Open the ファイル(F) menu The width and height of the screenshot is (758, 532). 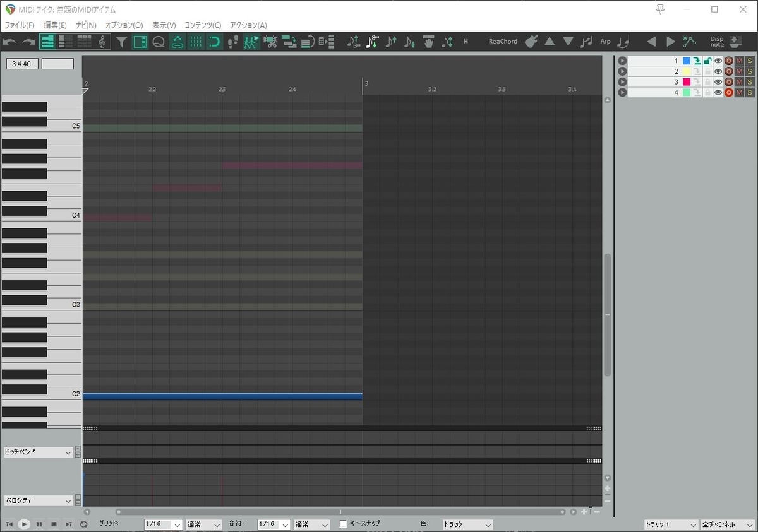point(20,25)
